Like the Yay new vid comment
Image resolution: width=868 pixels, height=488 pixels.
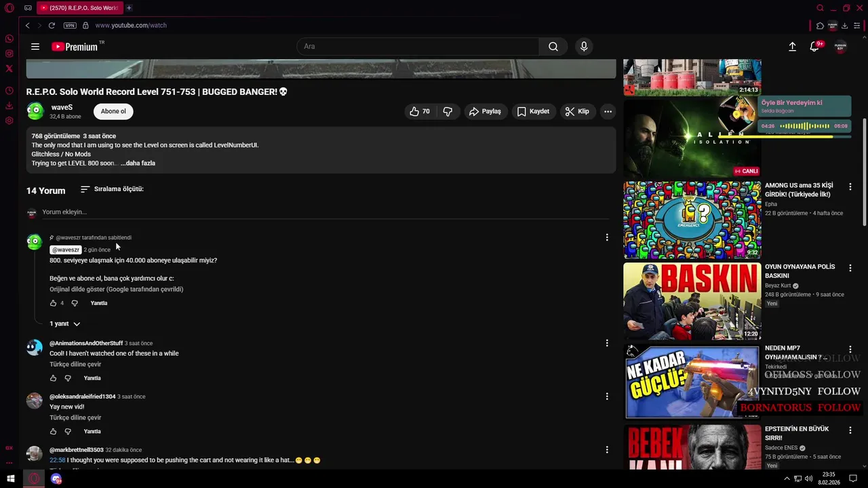tap(54, 432)
